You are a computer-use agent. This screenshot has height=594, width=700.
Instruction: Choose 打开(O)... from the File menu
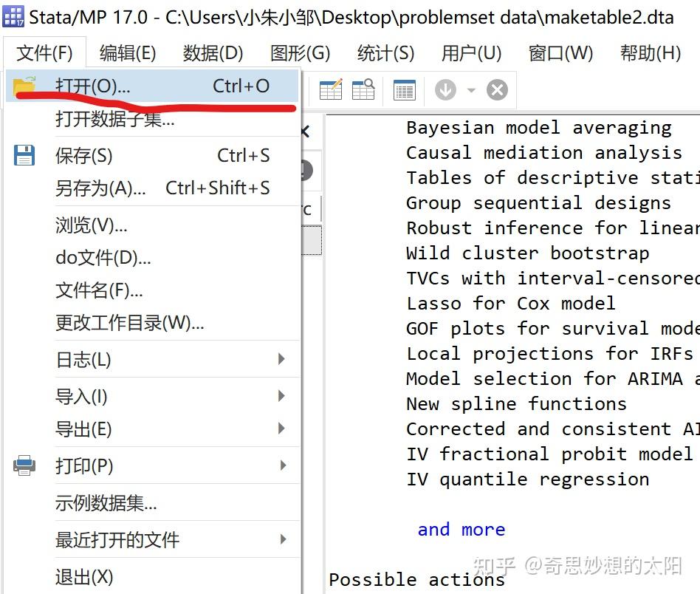(152, 86)
